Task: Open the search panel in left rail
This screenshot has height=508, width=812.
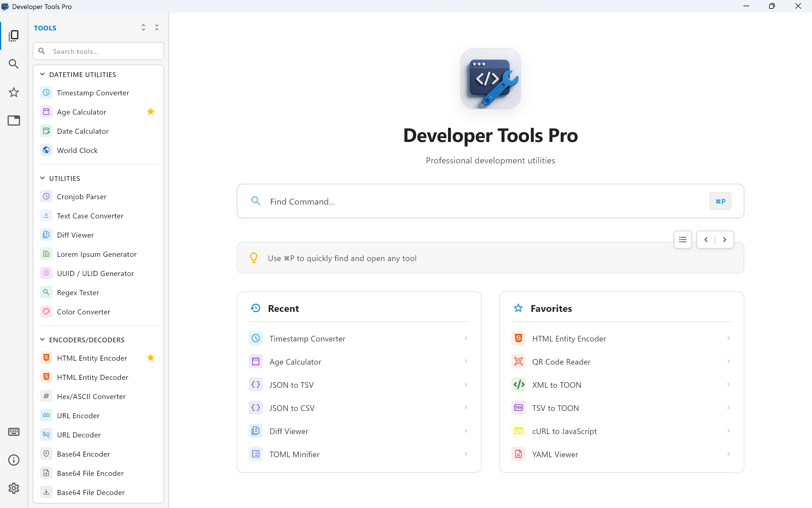Action: [x=14, y=64]
